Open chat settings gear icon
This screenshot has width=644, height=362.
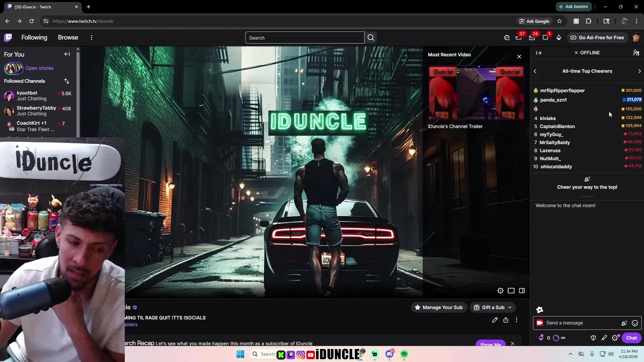(x=615, y=338)
